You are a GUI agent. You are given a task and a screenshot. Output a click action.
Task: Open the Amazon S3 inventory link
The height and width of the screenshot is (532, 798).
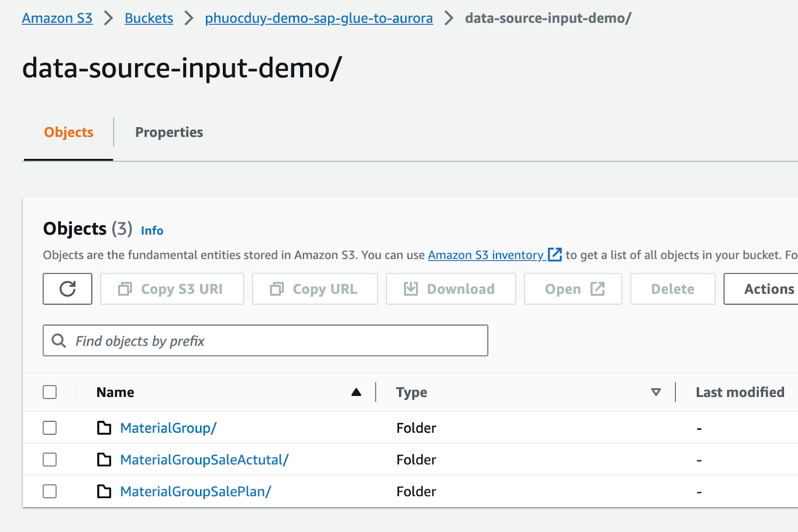point(485,255)
